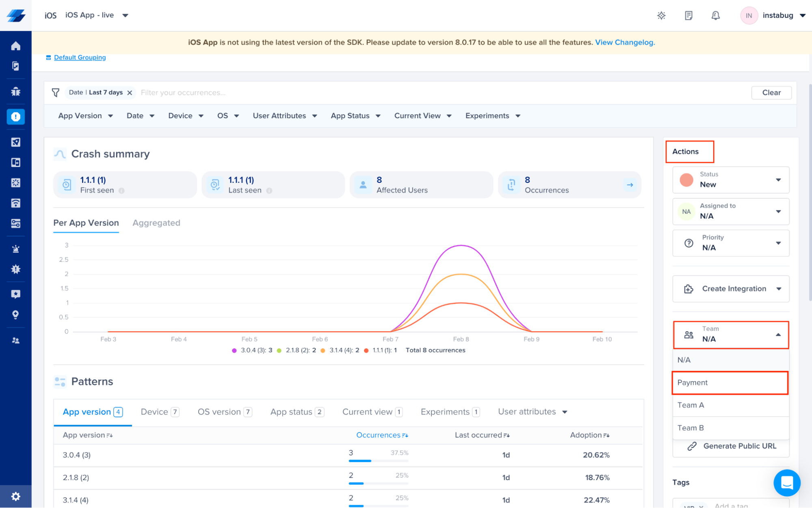This screenshot has height=508, width=812.
Task: Expand the Date filter dropdown
Action: tap(140, 116)
